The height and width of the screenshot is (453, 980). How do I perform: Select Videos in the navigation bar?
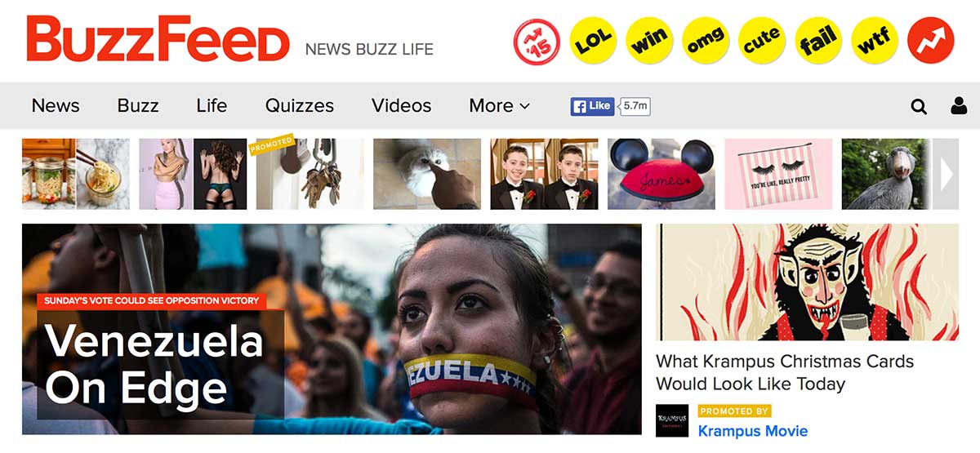tap(401, 105)
